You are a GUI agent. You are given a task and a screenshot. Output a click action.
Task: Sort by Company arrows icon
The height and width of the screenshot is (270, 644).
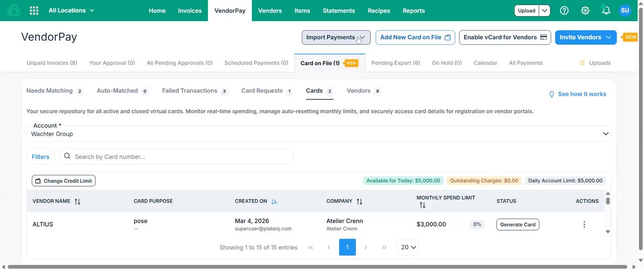point(360,201)
